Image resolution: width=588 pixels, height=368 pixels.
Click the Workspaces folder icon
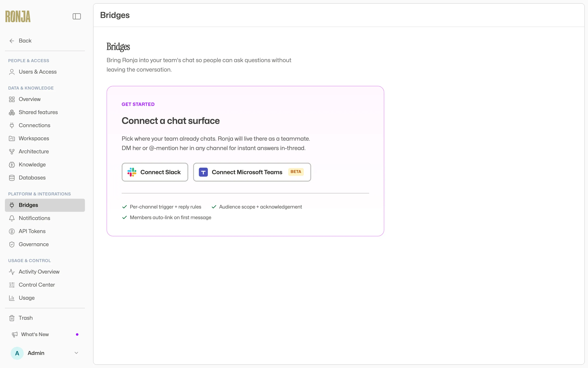[x=12, y=138]
